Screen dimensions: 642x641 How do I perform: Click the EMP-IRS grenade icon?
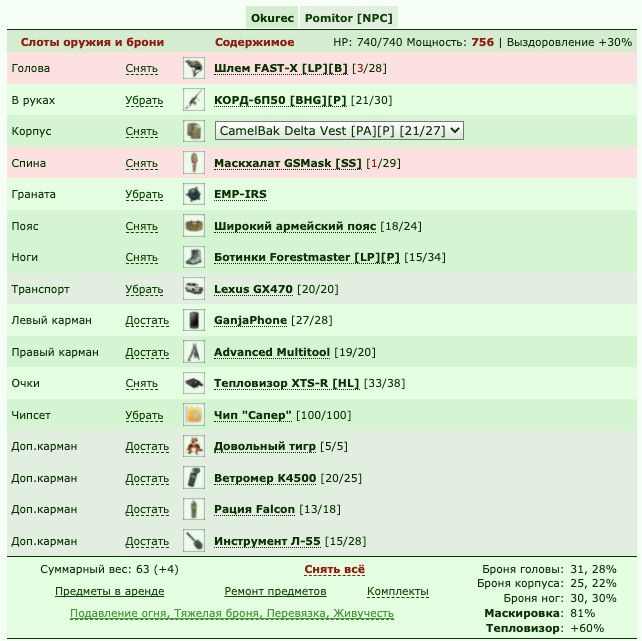click(x=194, y=194)
